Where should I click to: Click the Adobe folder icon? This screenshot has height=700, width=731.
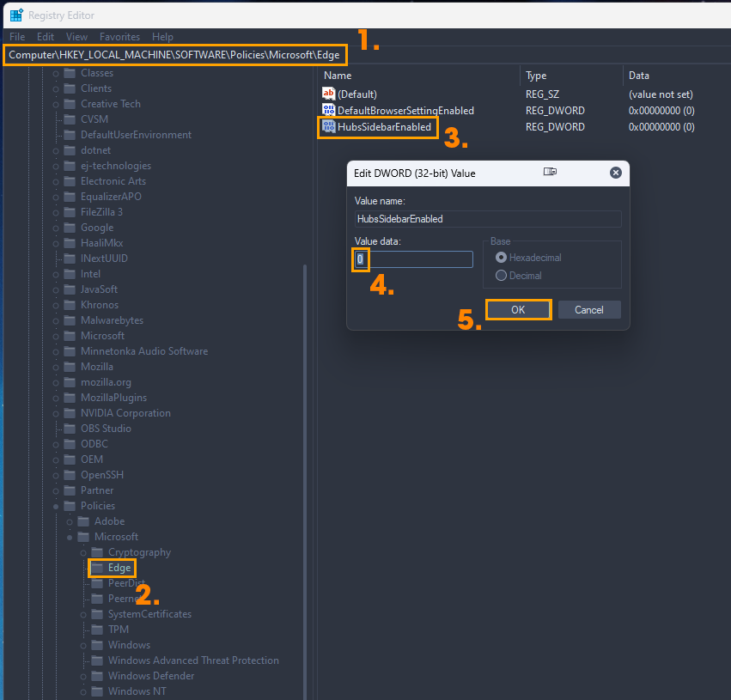point(83,521)
